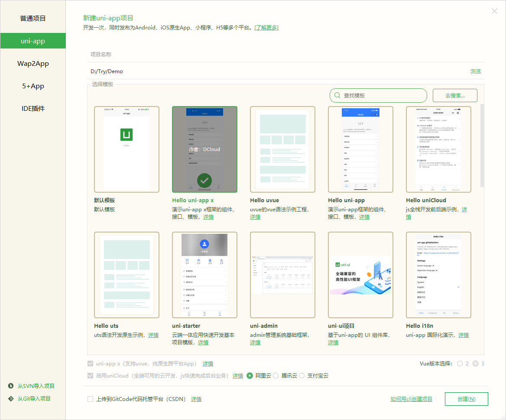This screenshot has width=506, height=420.
Task: Click the uni-admin title text
Action: pyautogui.click(x=264, y=326)
